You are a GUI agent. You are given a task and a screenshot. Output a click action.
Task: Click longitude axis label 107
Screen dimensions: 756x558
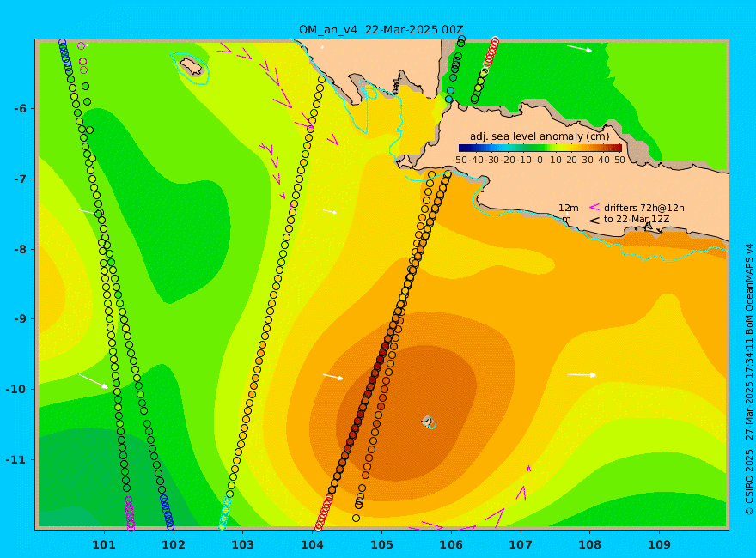(x=521, y=544)
